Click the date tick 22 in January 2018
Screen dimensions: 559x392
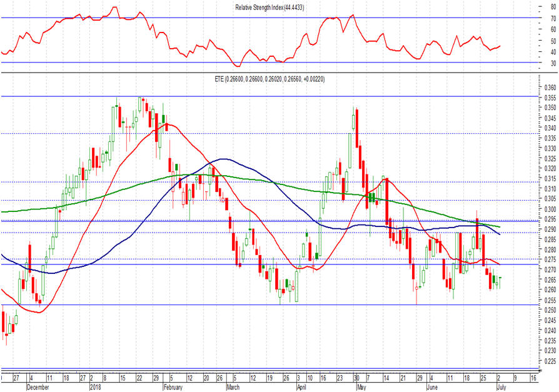pos(139,378)
